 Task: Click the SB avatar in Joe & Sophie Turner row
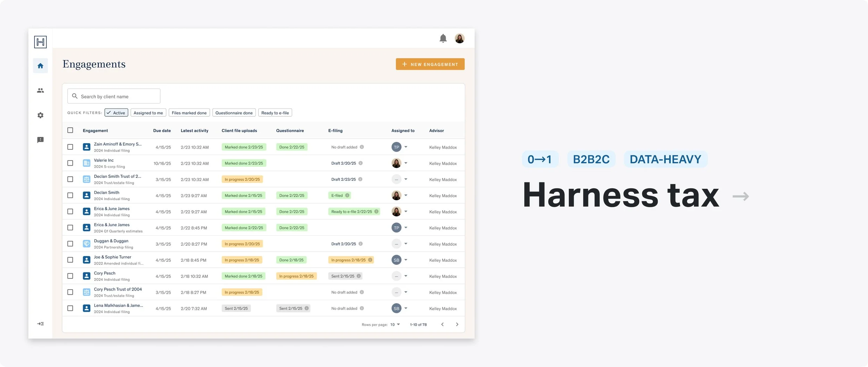click(397, 260)
